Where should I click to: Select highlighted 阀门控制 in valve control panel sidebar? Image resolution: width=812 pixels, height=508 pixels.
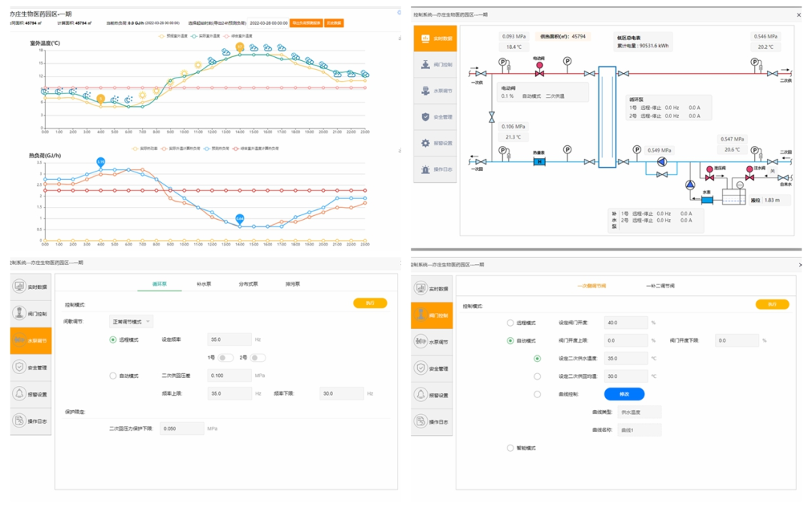tap(432, 315)
